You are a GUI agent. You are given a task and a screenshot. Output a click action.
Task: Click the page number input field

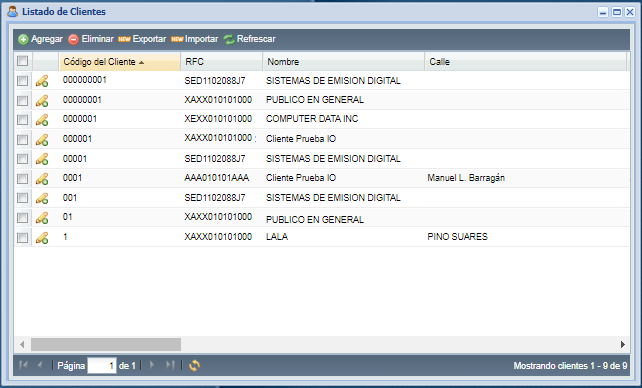click(x=102, y=365)
